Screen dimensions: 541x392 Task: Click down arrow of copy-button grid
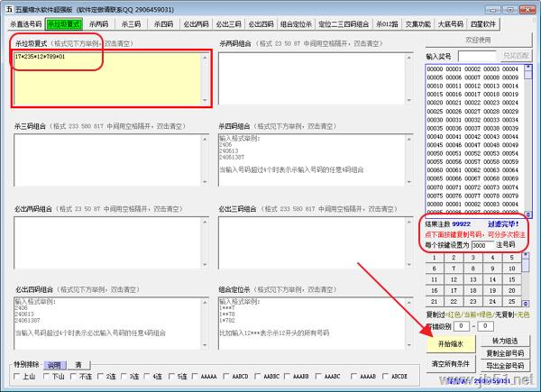click(526, 304)
